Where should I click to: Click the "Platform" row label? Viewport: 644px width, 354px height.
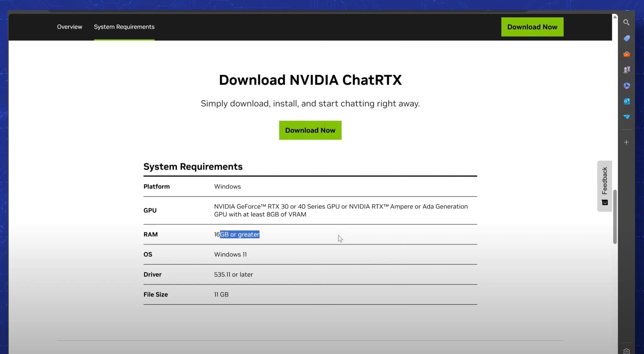pos(157,186)
